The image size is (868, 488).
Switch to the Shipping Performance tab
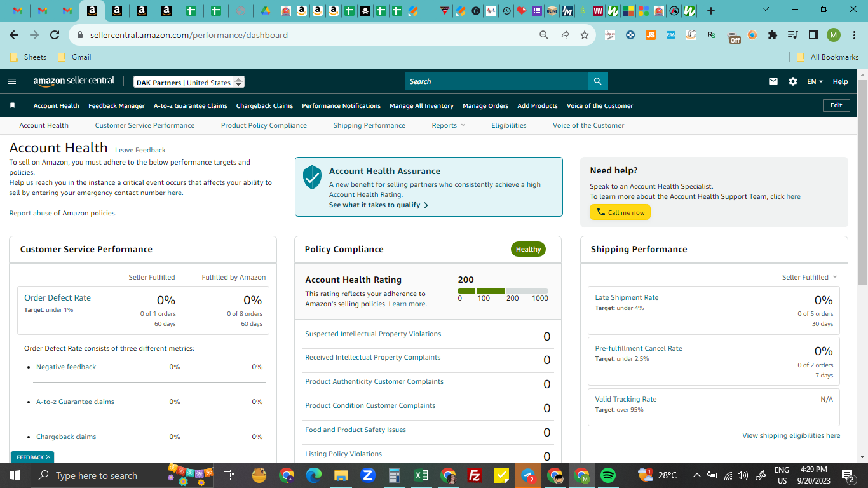pos(369,125)
